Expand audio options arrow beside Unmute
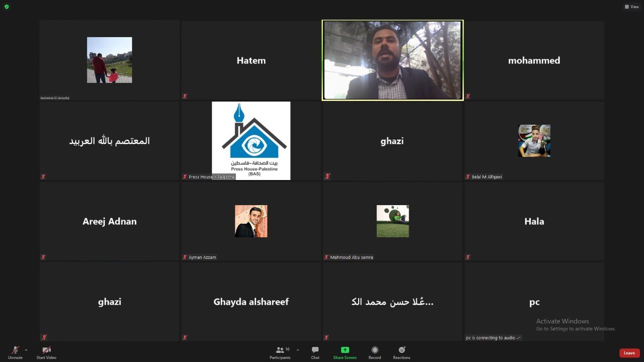 (x=26, y=350)
